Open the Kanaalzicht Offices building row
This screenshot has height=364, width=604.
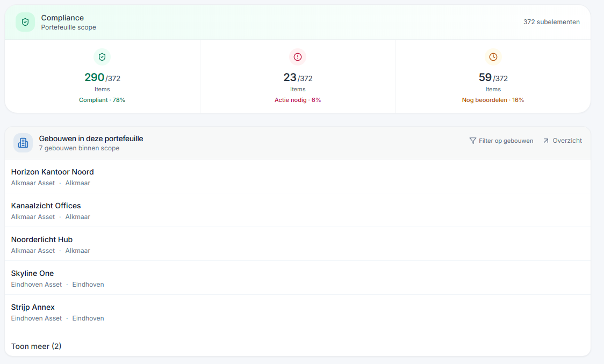(297, 210)
